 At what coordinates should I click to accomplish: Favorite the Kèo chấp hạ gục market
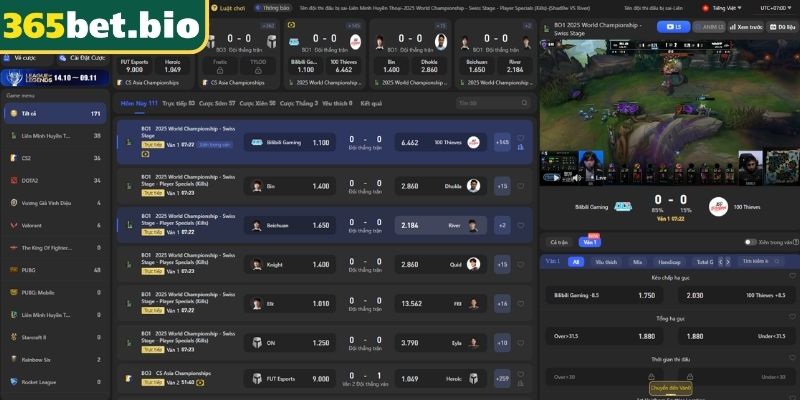(x=792, y=276)
